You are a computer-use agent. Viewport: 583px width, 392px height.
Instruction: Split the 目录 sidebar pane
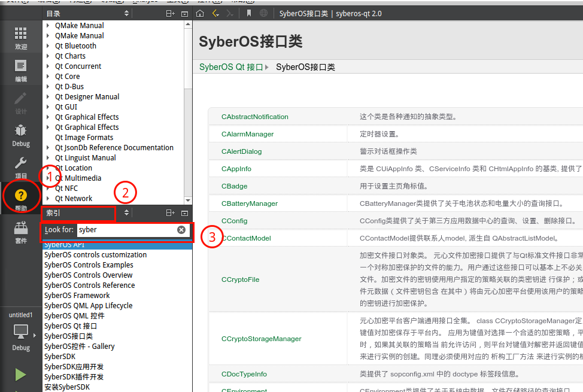pyautogui.click(x=171, y=13)
